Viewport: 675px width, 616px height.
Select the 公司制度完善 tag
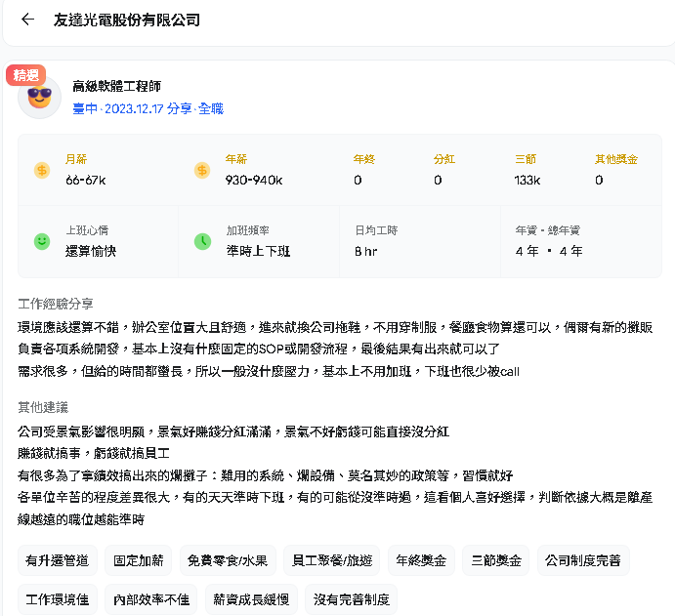click(583, 560)
